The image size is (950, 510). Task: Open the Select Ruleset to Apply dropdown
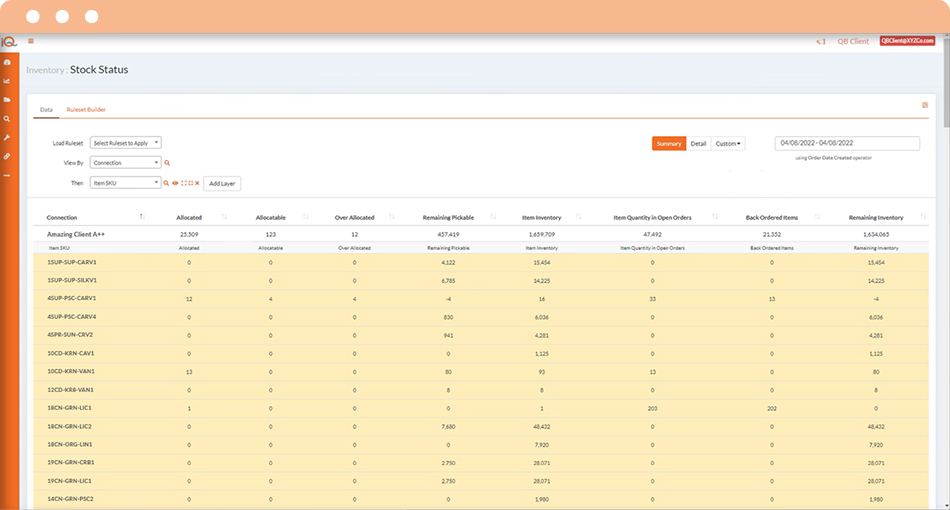click(125, 143)
